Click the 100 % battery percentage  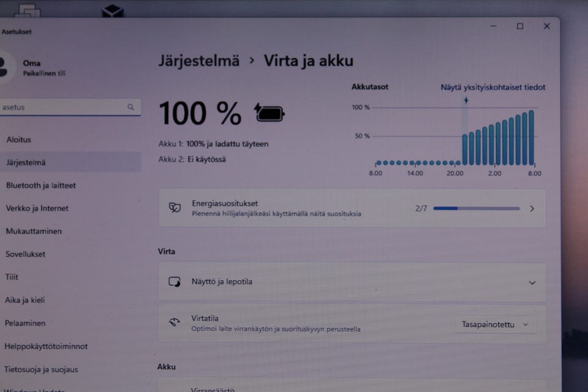pyautogui.click(x=200, y=113)
